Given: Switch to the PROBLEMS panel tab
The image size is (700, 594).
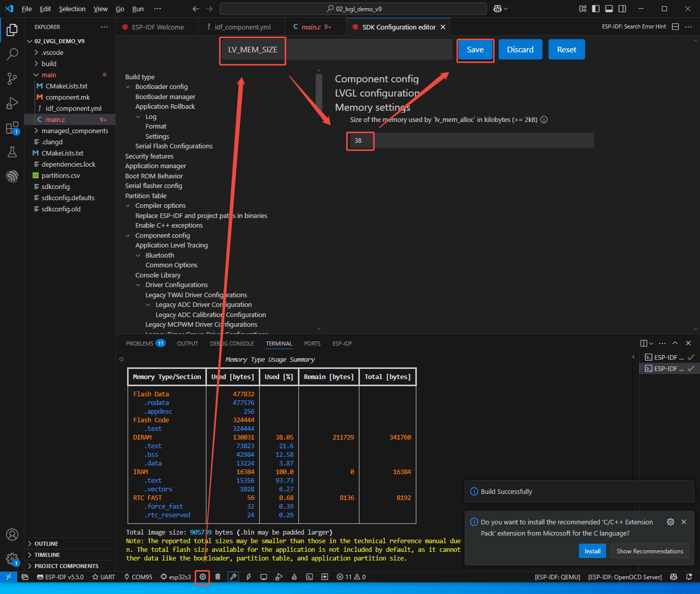Looking at the screenshot, I should [x=140, y=343].
